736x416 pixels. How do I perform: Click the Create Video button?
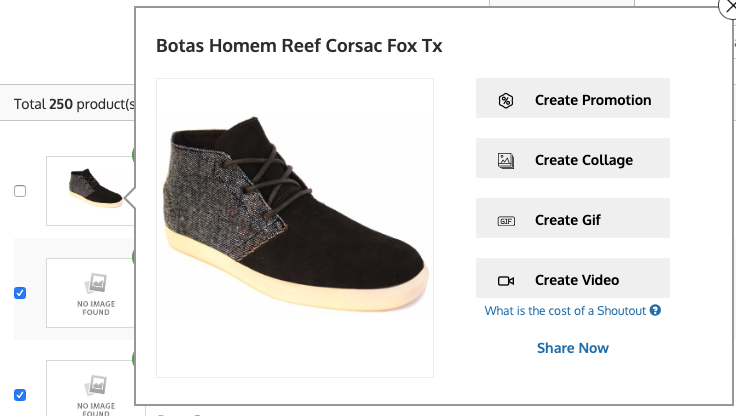click(573, 278)
